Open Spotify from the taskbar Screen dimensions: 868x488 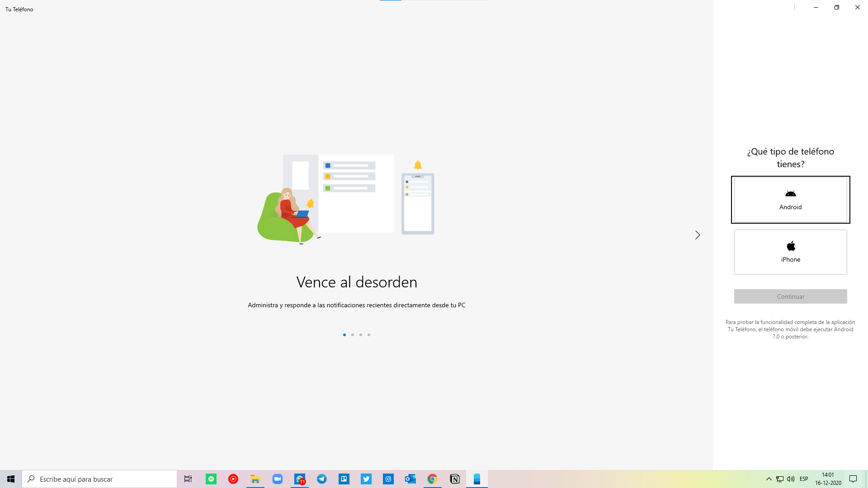(x=211, y=479)
